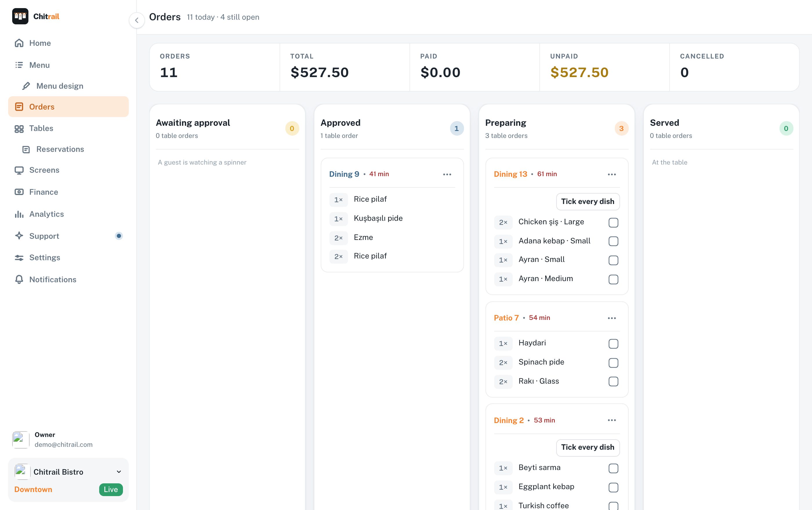Tick the Spinach pide checkbox
This screenshot has height=510, width=812.
613,363
